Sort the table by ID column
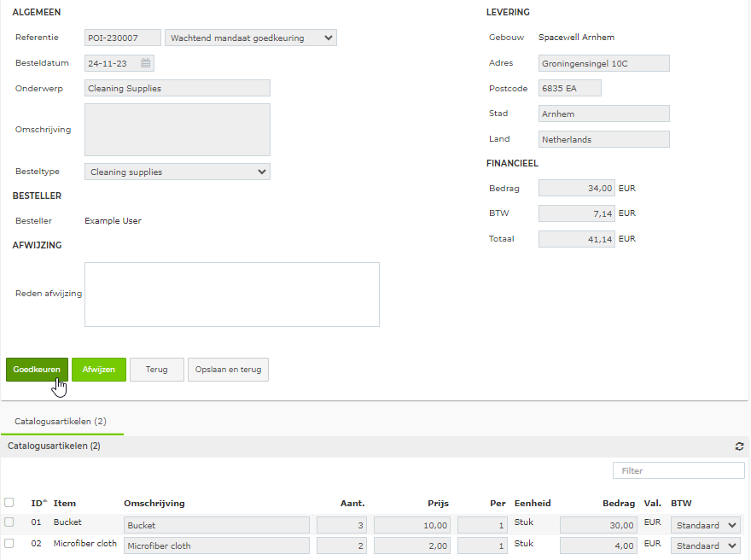 38,503
